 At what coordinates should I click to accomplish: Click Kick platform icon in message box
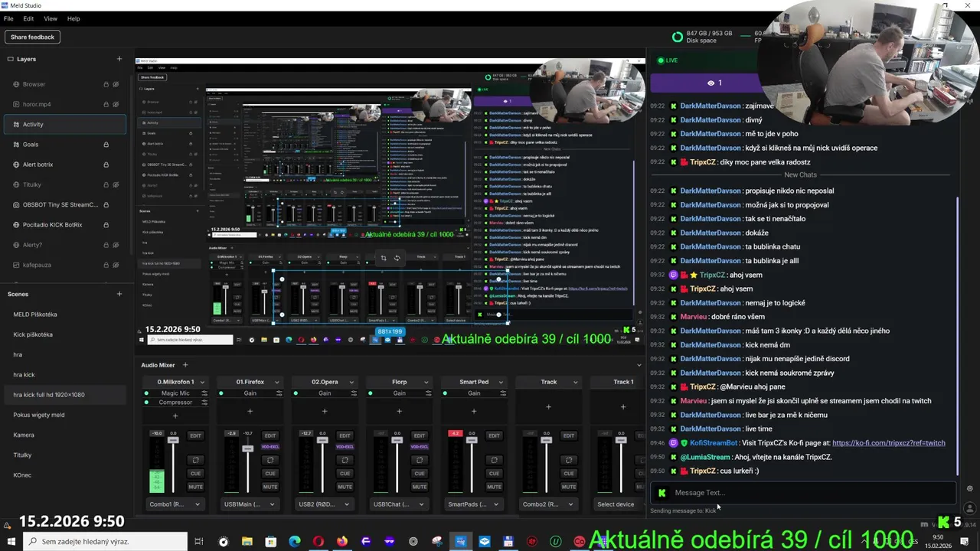click(662, 493)
